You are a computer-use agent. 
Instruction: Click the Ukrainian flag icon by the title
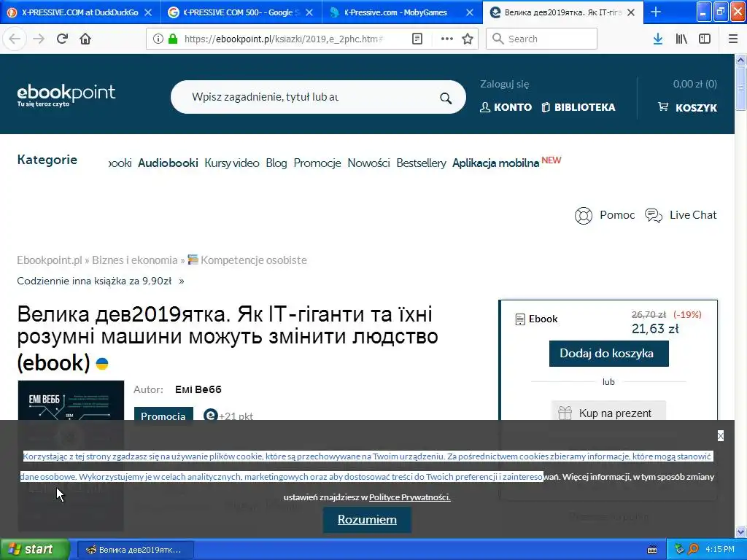coord(102,364)
